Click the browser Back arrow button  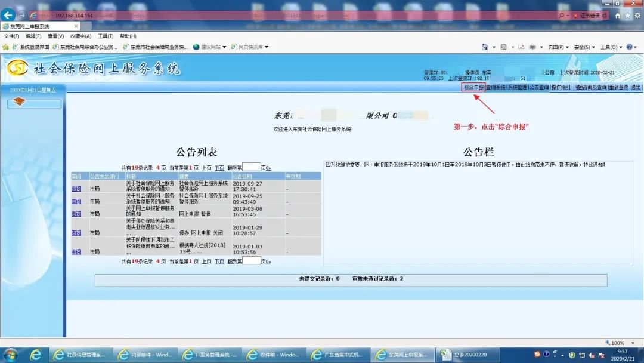coord(9,15)
